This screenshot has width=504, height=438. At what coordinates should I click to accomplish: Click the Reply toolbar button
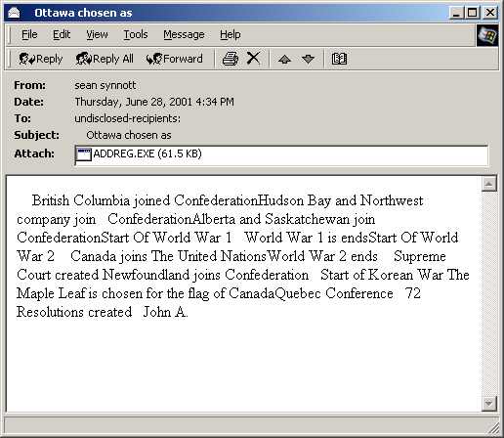coord(41,59)
